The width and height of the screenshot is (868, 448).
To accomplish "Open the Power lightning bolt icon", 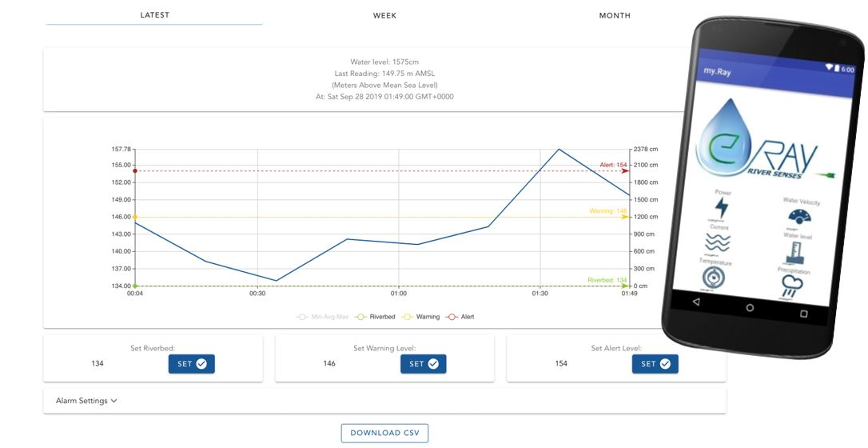I will [722, 209].
